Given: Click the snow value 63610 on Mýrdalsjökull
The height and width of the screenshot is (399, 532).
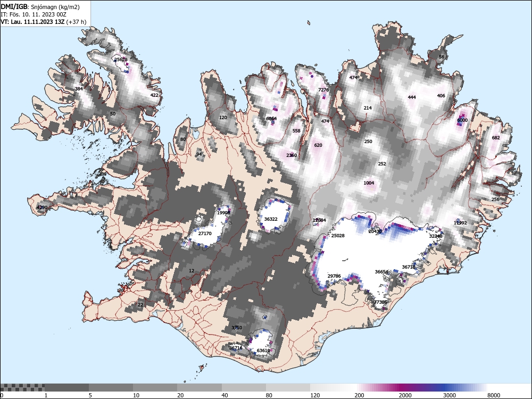Looking at the screenshot, I should [263, 350].
